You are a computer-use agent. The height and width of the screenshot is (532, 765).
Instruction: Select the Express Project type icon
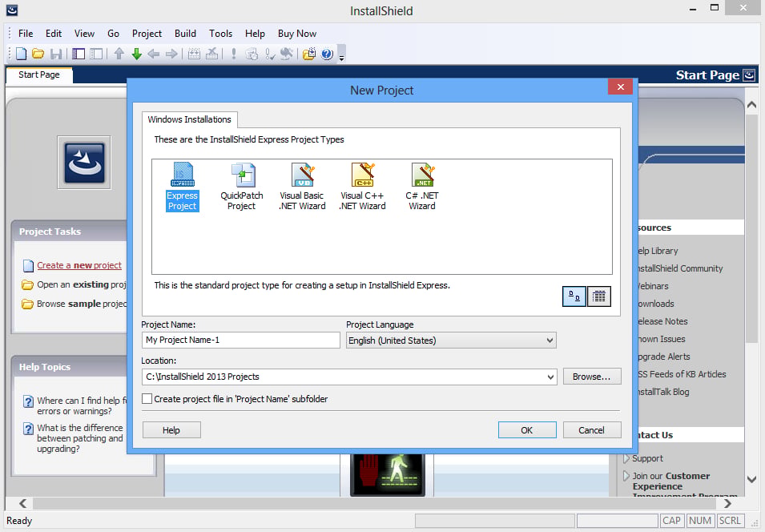point(183,187)
